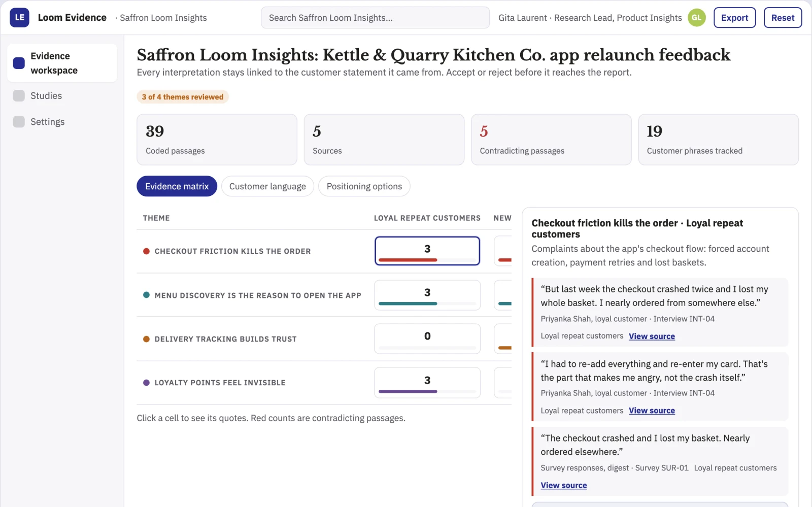Click the Menu discovery theme row label

pos(258,295)
